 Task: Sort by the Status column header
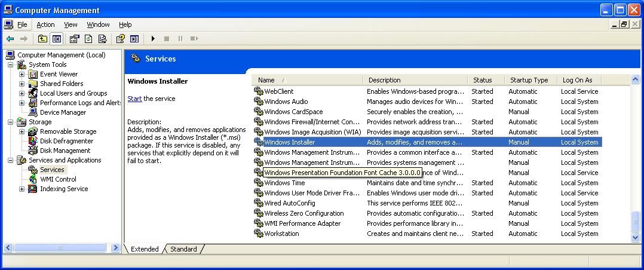coord(486,80)
